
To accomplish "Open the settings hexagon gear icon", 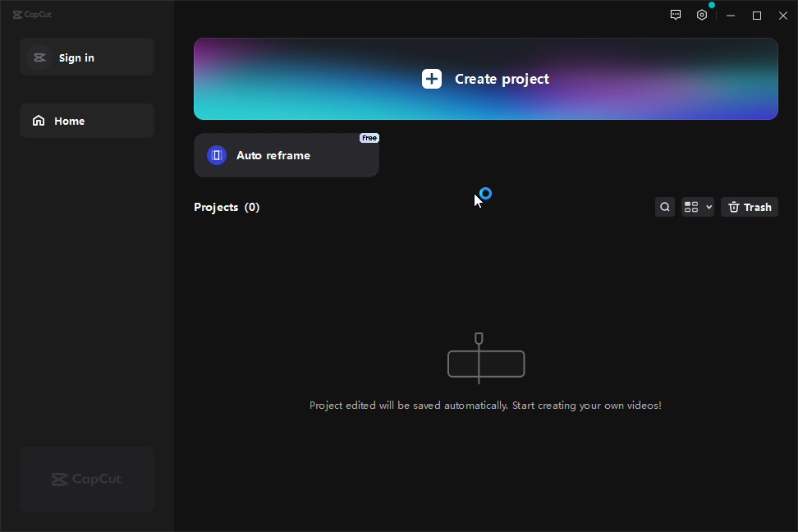I will pyautogui.click(x=702, y=15).
